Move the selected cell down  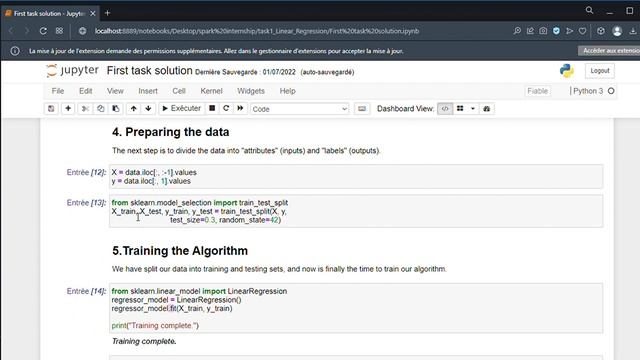point(148,109)
